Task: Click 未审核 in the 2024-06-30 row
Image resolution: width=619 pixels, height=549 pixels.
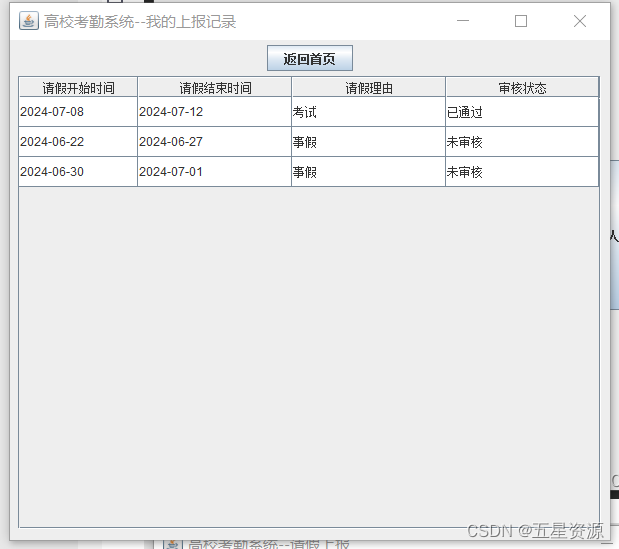Action: (522, 172)
